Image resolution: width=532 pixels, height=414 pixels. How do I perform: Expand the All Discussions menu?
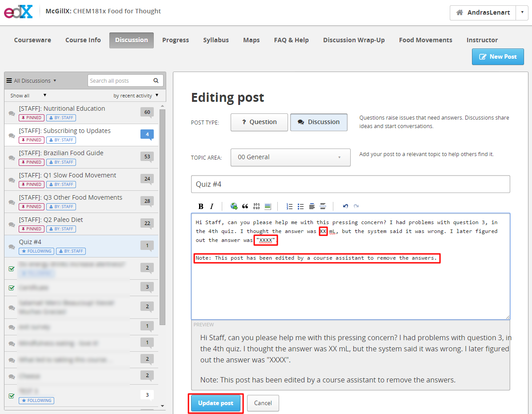point(31,81)
